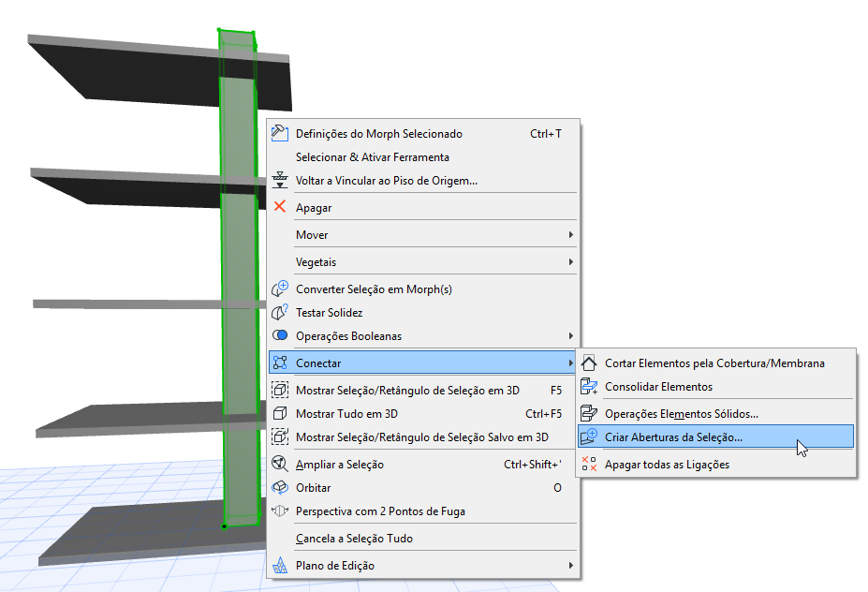This screenshot has height=592, width=868.
Task: Click the red X delete icon
Action: [280, 207]
